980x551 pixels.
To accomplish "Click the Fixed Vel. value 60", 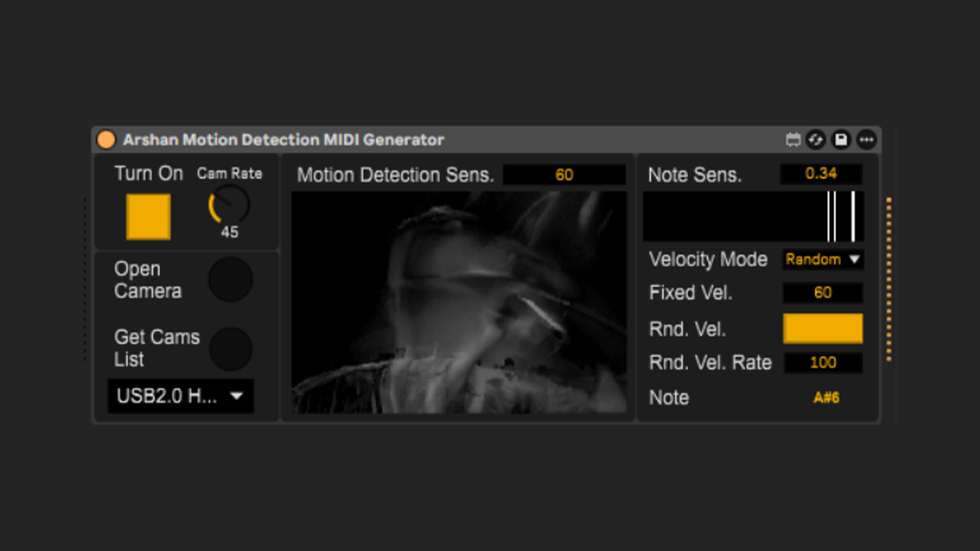I will pos(822,293).
